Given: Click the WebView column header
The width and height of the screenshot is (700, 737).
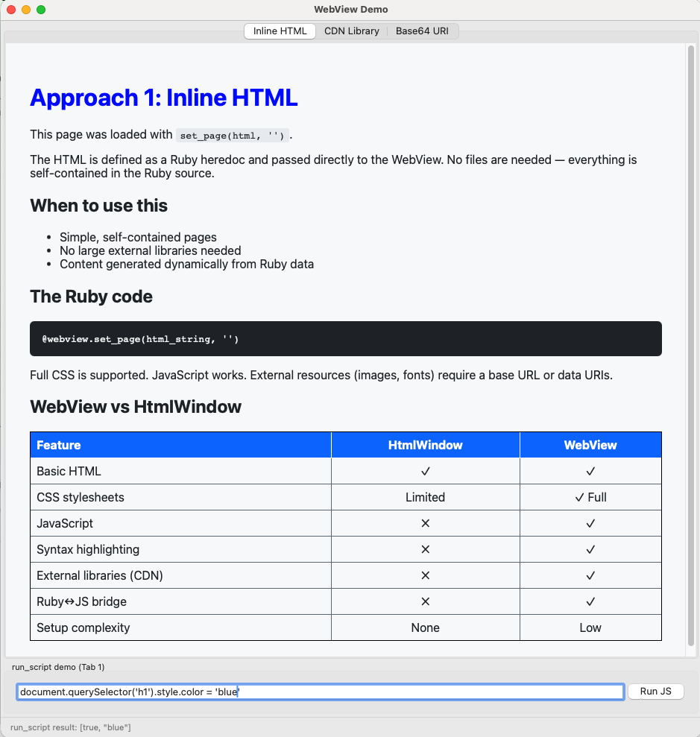Looking at the screenshot, I should (590, 444).
